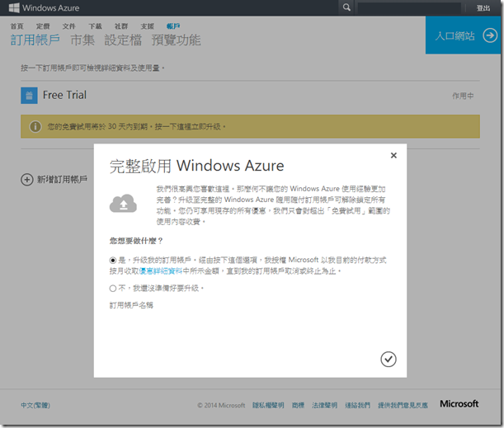504x428 pixels.
Task: Open the 商標 footer link
Action: coord(298,405)
